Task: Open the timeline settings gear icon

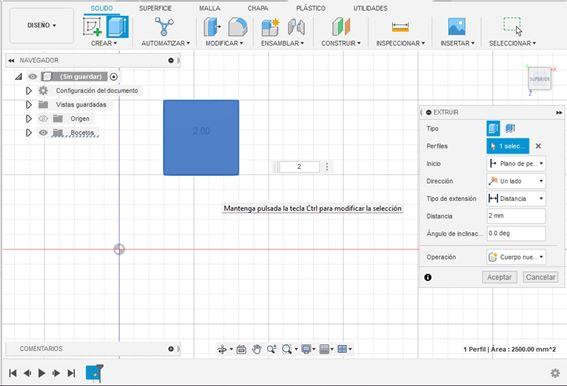Action: pos(555,373)
